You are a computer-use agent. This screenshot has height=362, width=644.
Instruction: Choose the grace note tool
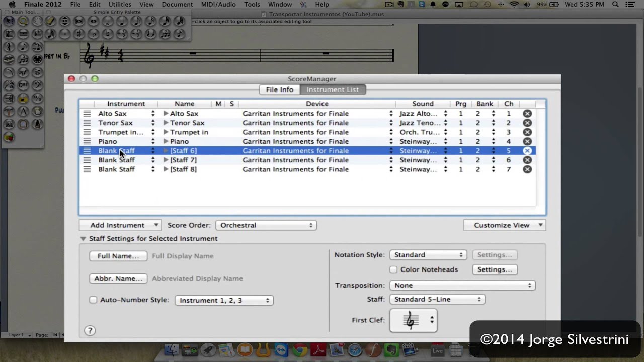[x=179, y=34]
